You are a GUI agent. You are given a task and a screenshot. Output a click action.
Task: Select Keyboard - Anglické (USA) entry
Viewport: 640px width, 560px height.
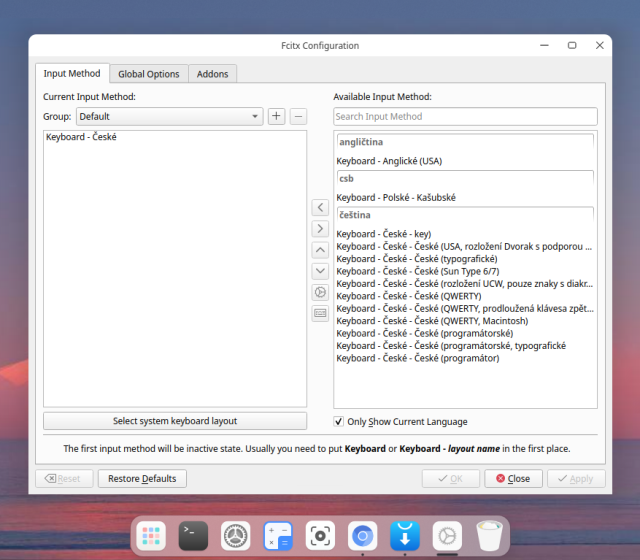[x=389, y=161]
